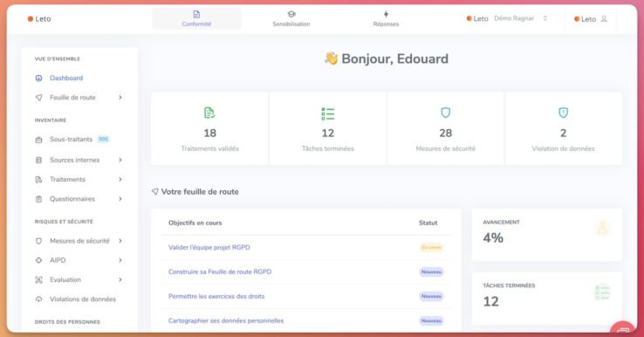Screen dimensions: 644x337
Task: Switch to the Réponses tab
Action: [386, 18]
